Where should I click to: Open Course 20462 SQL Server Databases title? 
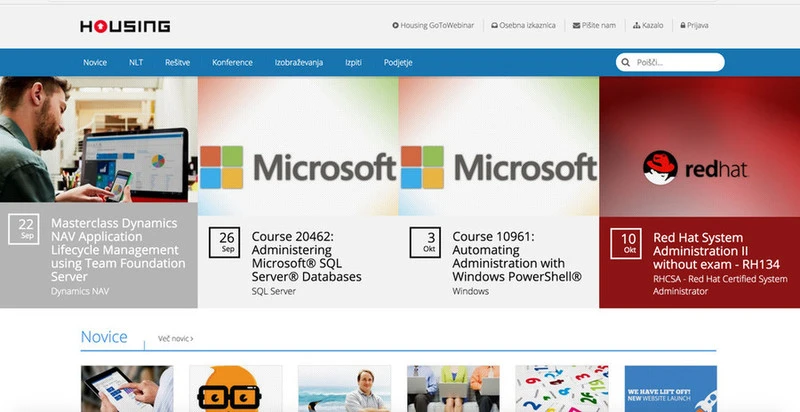306,256
